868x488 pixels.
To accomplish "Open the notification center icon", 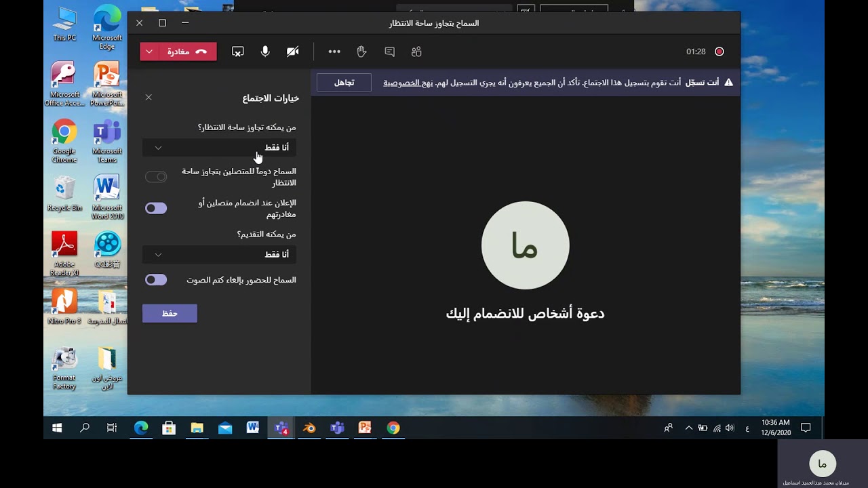I will coord(806,428).
